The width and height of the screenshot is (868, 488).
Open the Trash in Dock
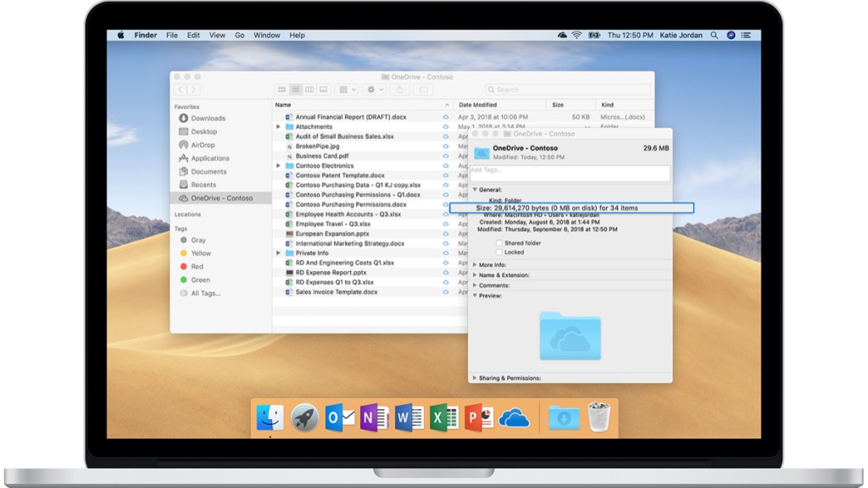(x=598, y=417)
